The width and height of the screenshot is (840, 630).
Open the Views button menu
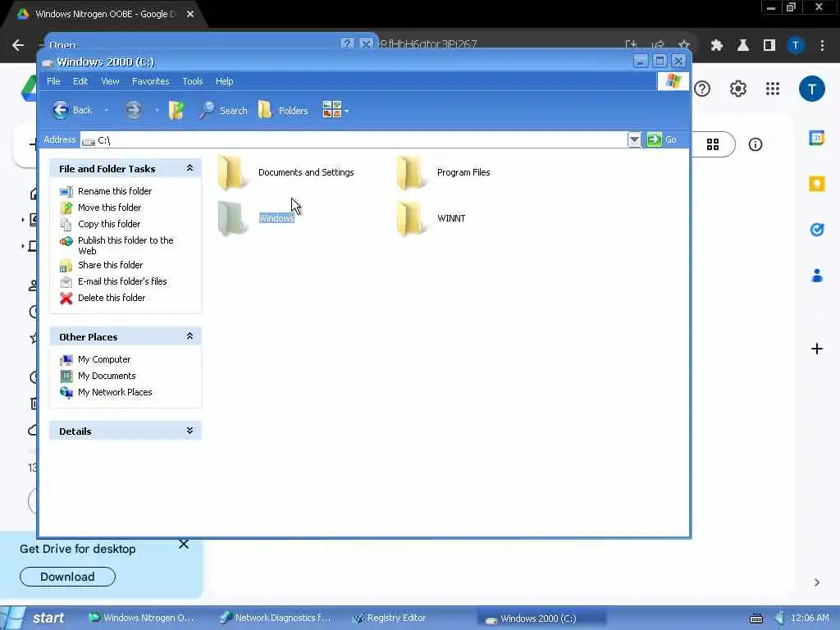[x=336, y=111]
